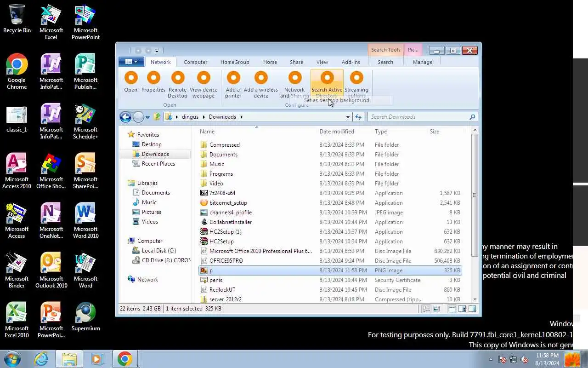Go back with the Explorer Back arrow
This screenshot has height=368, width=588.
tap(125, 117)
